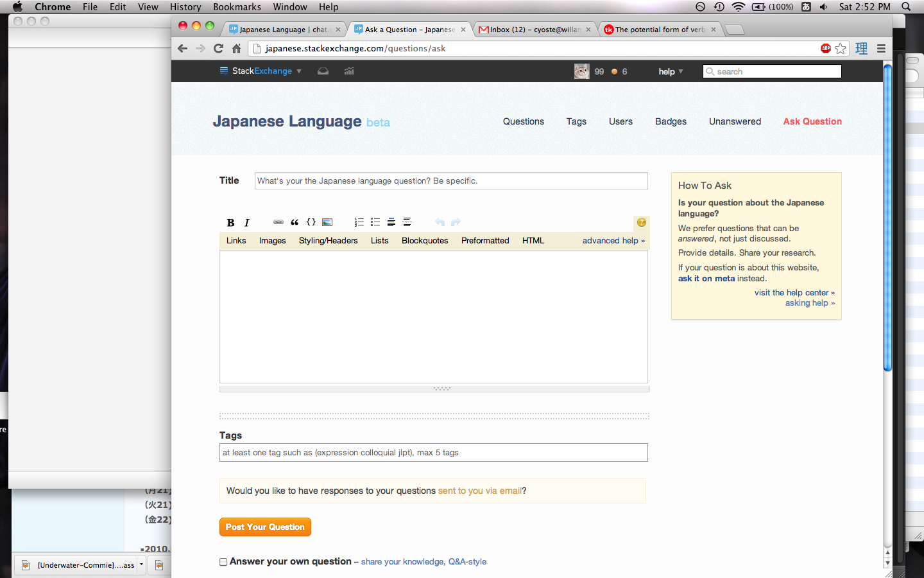Viewport: 924px width, 578px height.
Task: Open the StackExchange inbox icon
Action: coord(323,71)
